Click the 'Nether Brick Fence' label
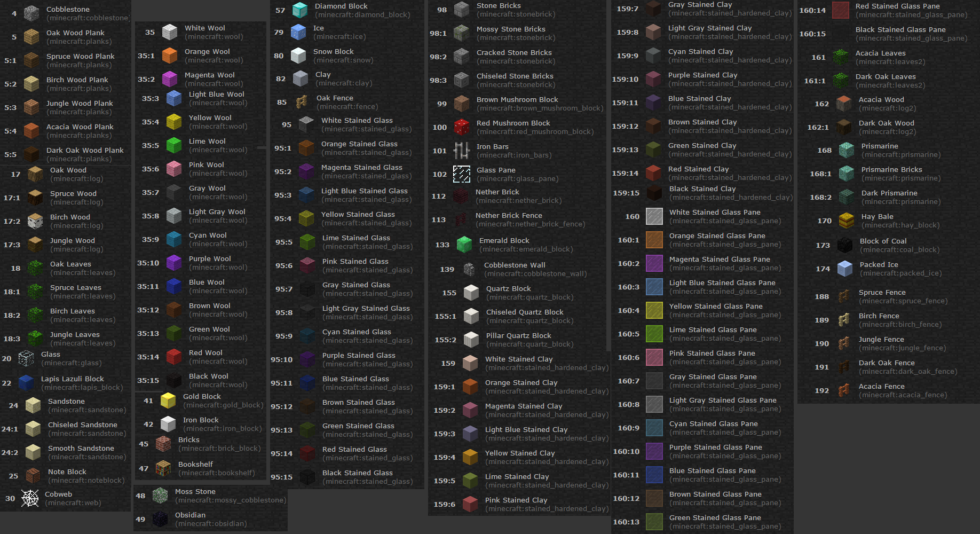Viewport: 980px width, 534px height. 509,215
